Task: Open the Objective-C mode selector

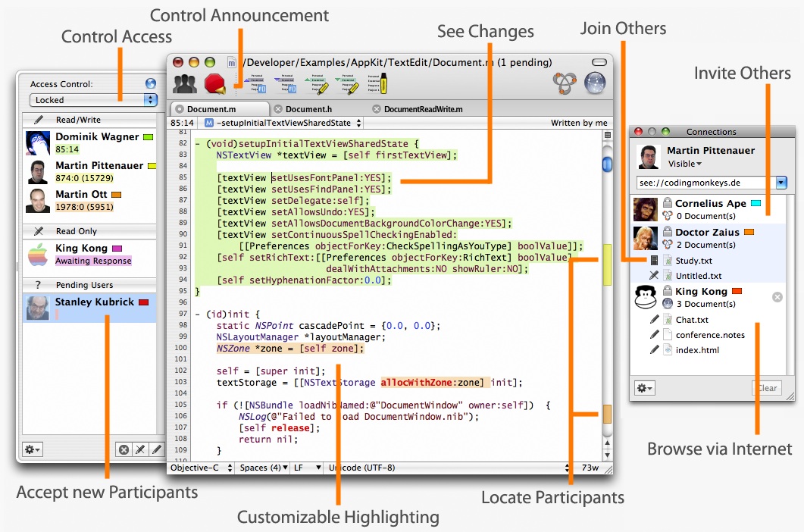Action: click(202, 468)
